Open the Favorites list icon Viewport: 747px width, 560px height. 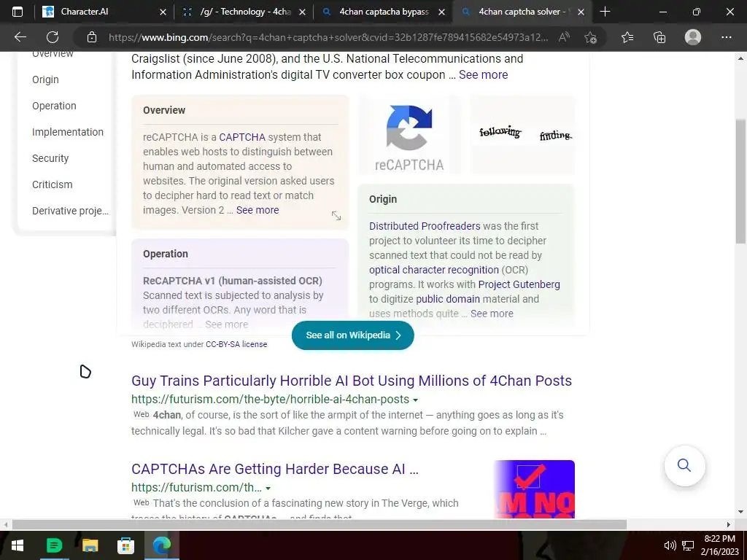click(627, 37)
